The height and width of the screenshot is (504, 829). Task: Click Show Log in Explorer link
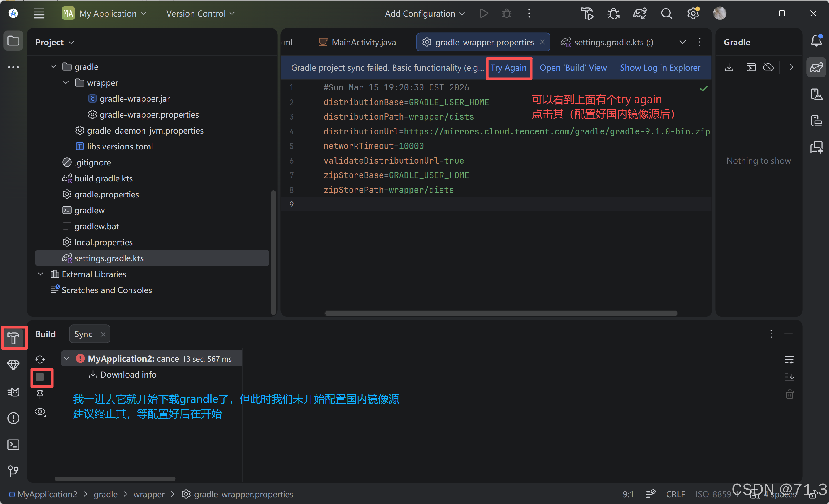pyautogui.click(x=660, y=68)
